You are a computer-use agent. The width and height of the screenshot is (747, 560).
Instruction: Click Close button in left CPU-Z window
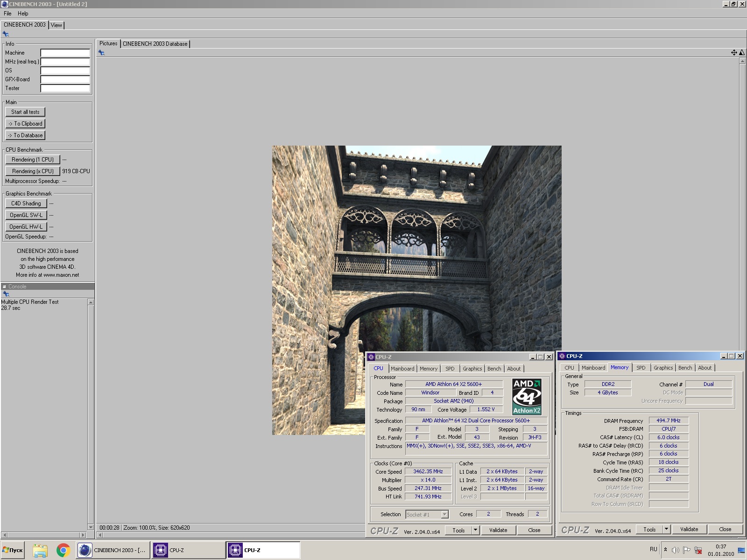point(534,530)
